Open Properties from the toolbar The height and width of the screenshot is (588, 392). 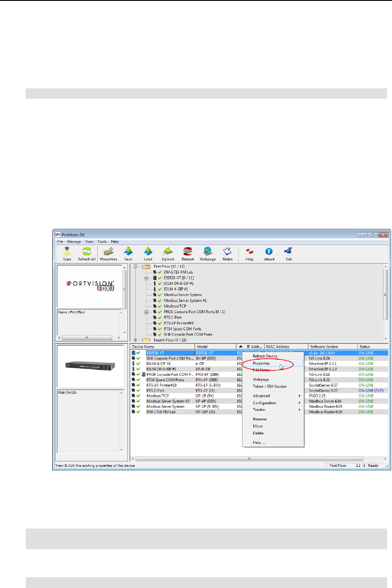coord(108,254)
